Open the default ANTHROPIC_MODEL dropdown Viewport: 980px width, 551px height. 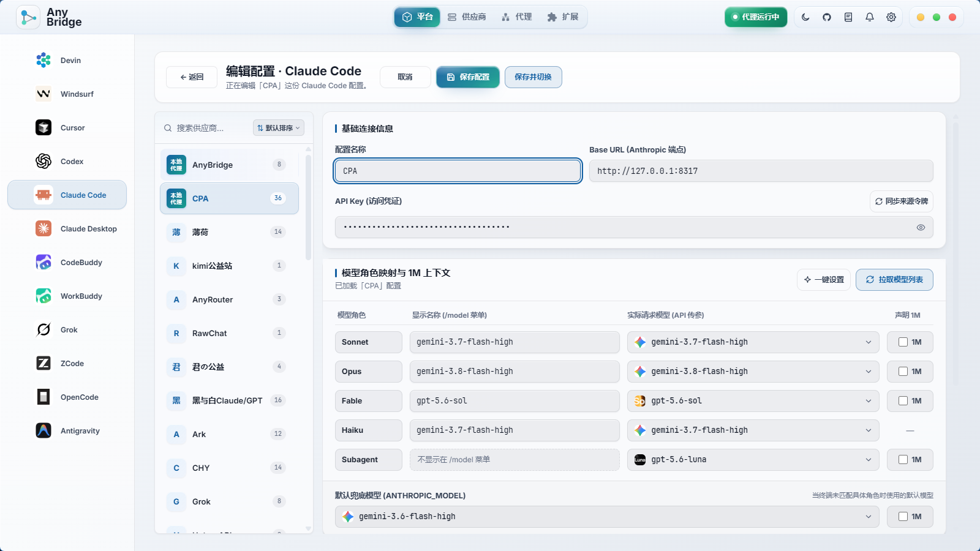[607, 517]
